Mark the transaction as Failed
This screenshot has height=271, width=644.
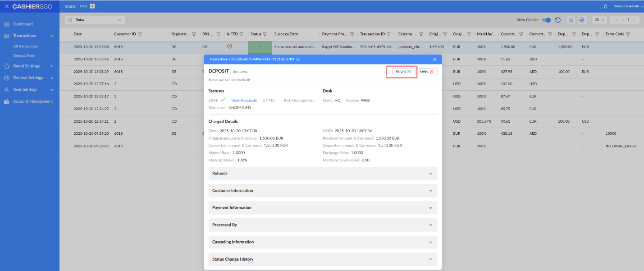click(x=426, y=72)
